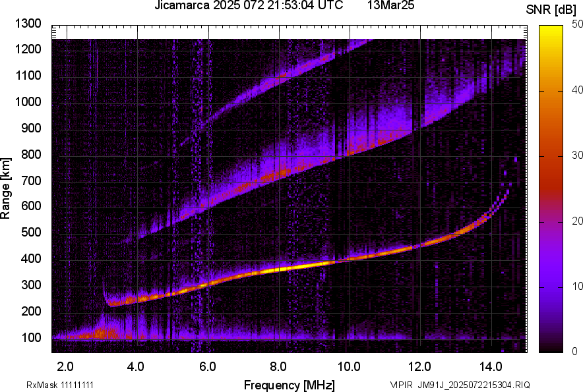Image resolution: width=583 pixels, height=392 pixels.
Task: Click the 'Frequency [MHz]' axis label
Action: [290, 385]
